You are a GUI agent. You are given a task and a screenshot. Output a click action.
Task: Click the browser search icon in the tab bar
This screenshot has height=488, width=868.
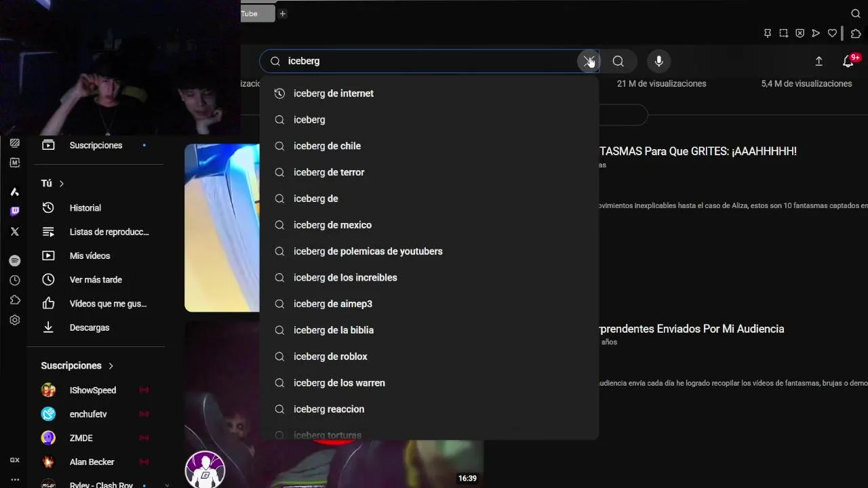pyautogui.click(x=856, y=14)
